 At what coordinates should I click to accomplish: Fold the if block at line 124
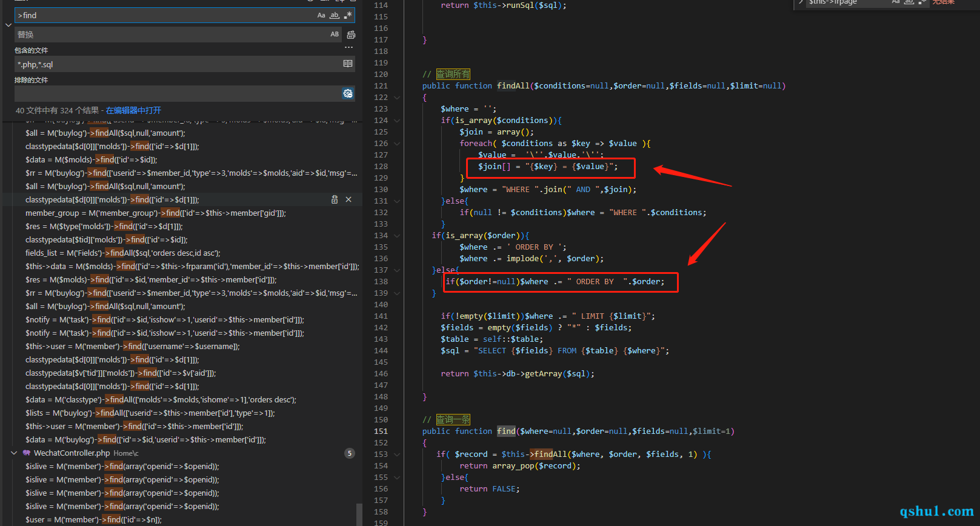click(x=397, y=120)
